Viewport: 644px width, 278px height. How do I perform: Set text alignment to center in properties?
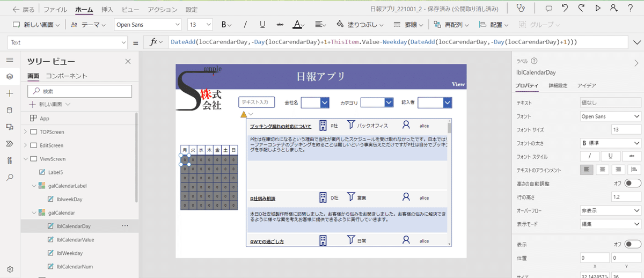[603, 170]
